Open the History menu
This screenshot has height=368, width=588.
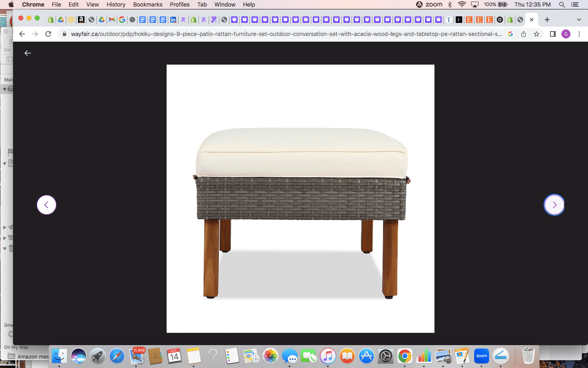pyautogui.click(x=116, y=4)
